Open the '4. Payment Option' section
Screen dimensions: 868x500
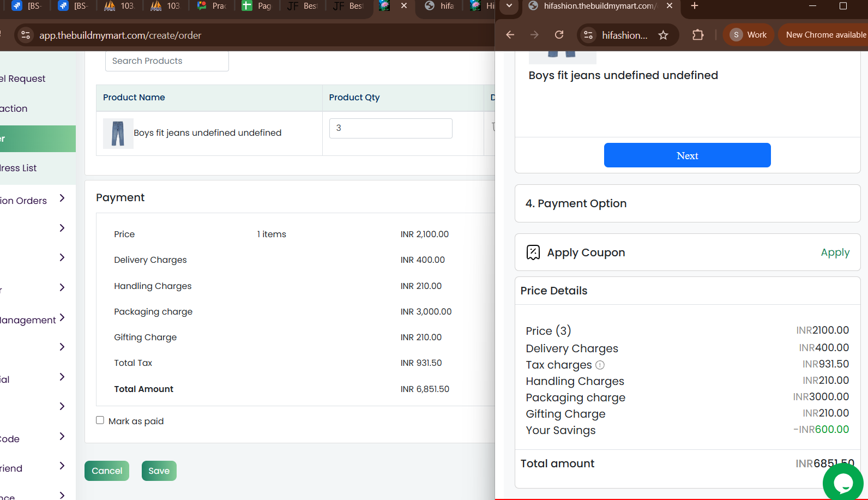click(x=688, y=203)
